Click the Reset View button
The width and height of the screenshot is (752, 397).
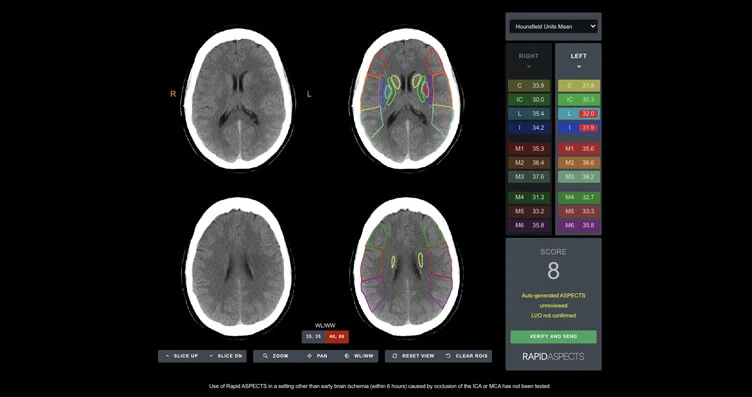pyautogui.click(x=412, y=356)
